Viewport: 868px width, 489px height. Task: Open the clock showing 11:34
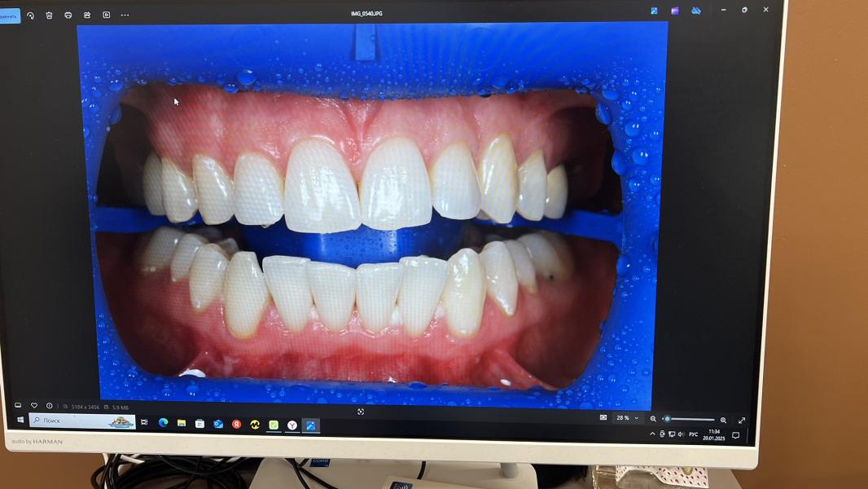point(714,434)
